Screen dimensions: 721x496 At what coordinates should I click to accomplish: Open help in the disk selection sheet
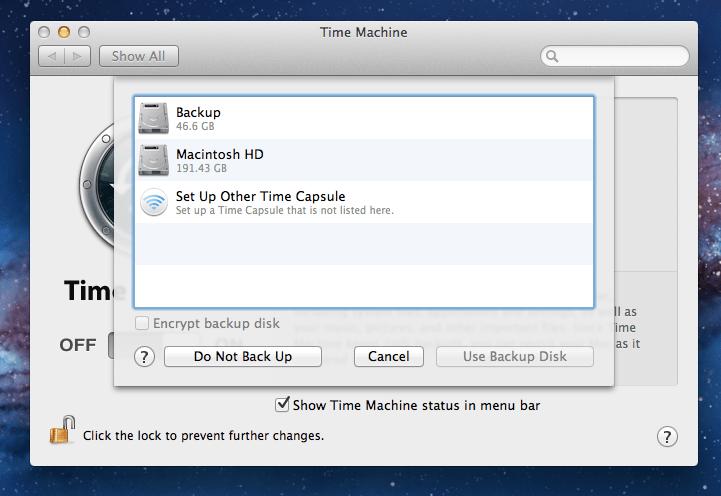click(144, 357)
